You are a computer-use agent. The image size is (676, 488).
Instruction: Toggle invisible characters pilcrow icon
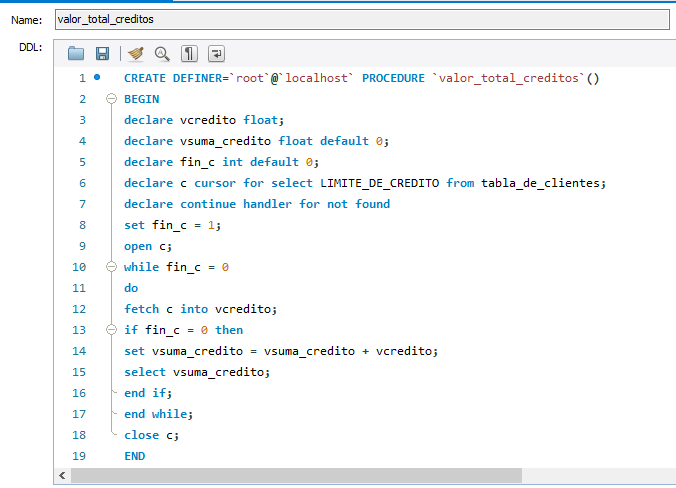189,53
